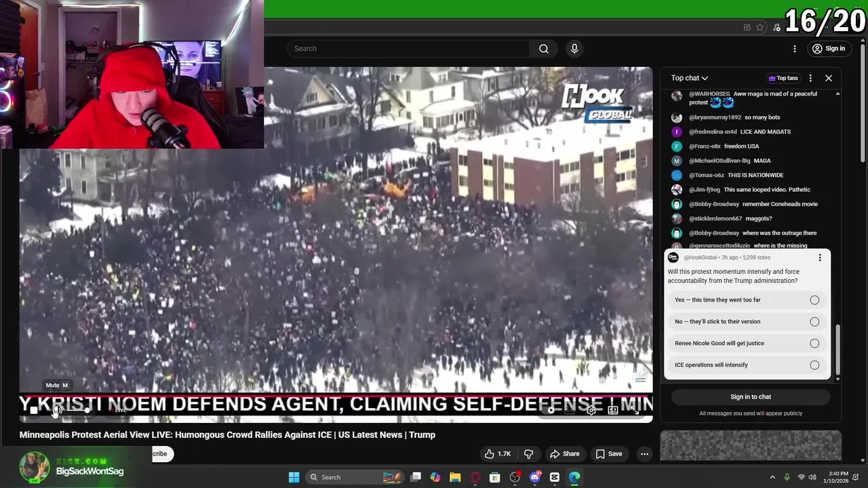
Task: Search YouTube with the magnifier icon
Action: [x=544, y=49]
